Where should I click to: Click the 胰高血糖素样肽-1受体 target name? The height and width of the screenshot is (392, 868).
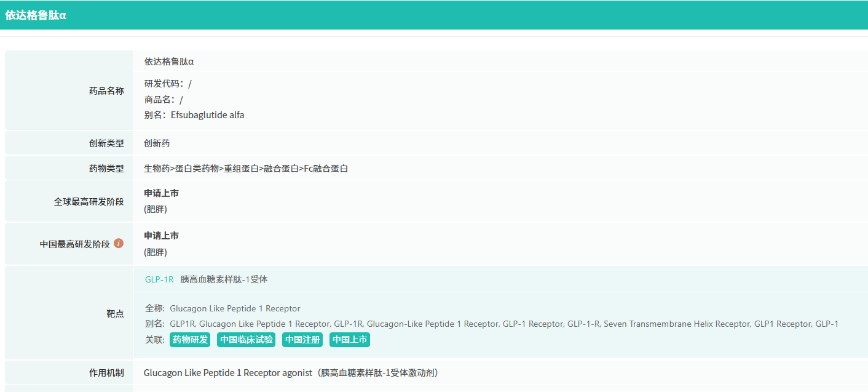pyautogui.click(x=224, y=279)
